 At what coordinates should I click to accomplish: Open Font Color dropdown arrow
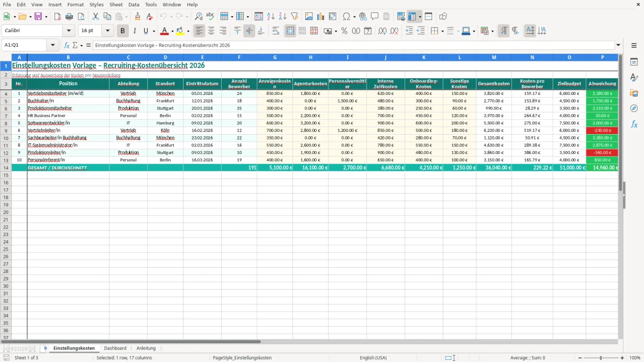coord(172,31)
